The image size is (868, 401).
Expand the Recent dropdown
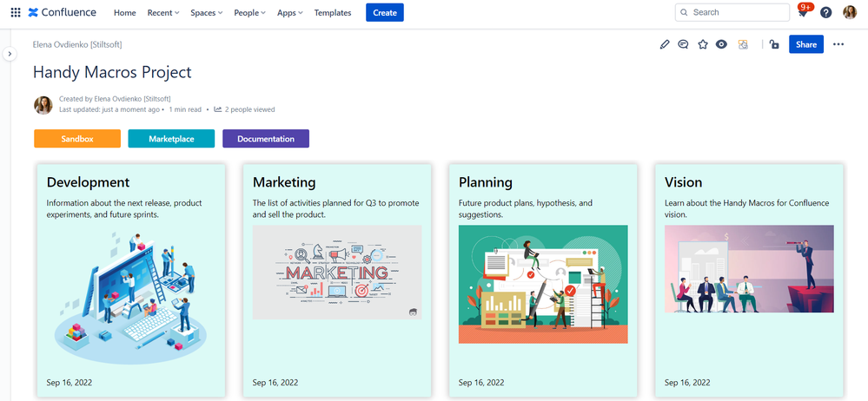(x=163, y=13)
